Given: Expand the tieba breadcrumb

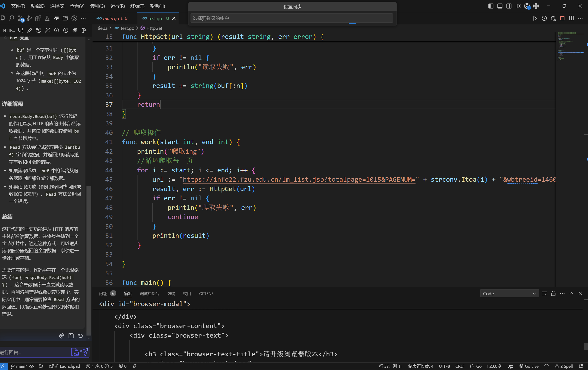Looking at the screenshot, I should 102,28.
